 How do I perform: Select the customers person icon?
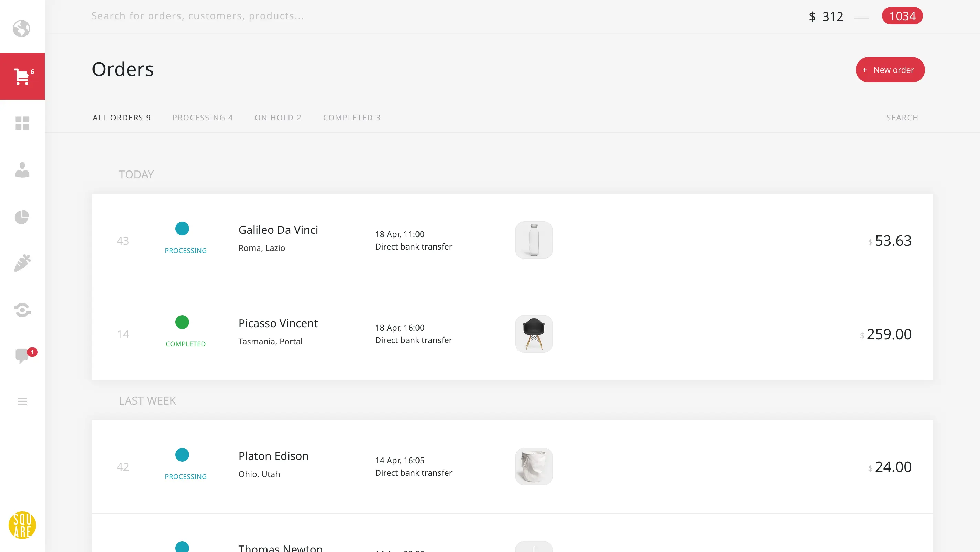pos(22,170)
